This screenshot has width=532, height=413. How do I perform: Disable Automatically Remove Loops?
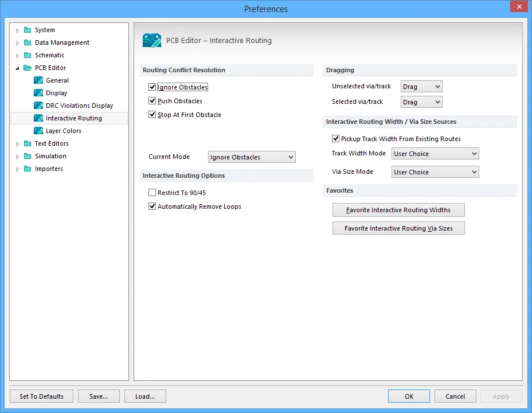click(152, 206)
